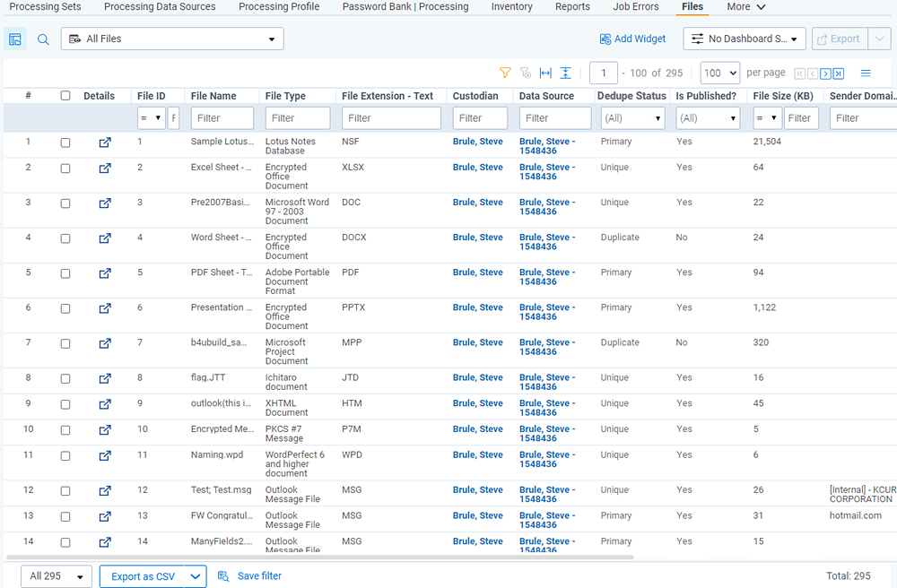
Task: Open details for file ID 1
Action: point(105,143)
